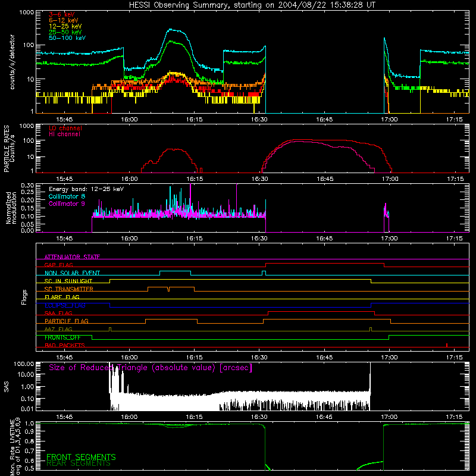This screenshot has height=476, width=476.
Task: Click the NON SOLAR EVENT flag label
Action: click(x=72, y=273)
